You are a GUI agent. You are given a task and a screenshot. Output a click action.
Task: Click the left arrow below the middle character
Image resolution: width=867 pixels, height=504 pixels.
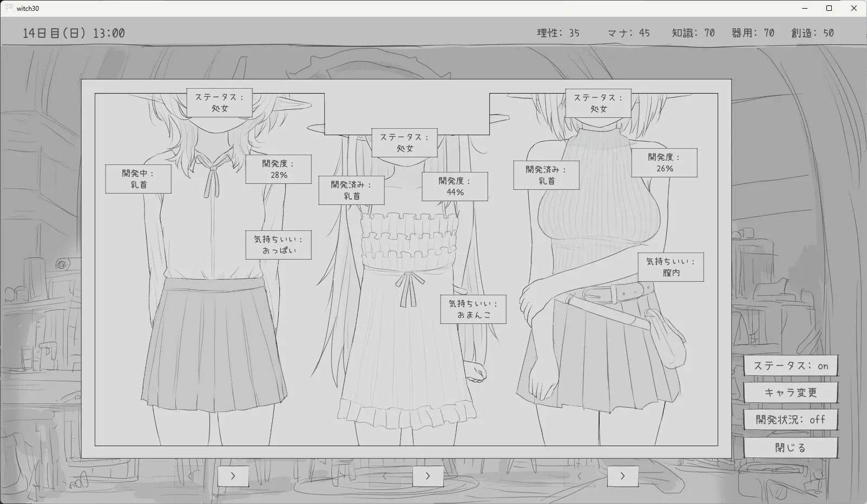384,476
